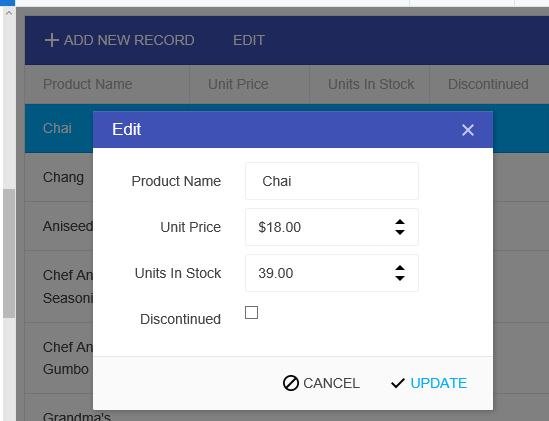Image resolution: width=549 pixels, height=421 pixels.
Task: Decrease Units In Stock with the down arrow
Action: (x=400, y=278)
